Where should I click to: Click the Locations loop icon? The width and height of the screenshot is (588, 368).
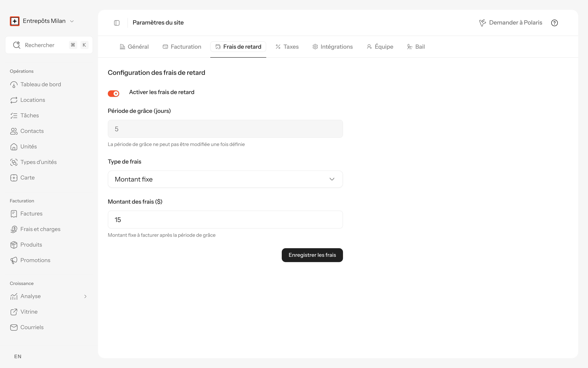[x=14, y=100]
